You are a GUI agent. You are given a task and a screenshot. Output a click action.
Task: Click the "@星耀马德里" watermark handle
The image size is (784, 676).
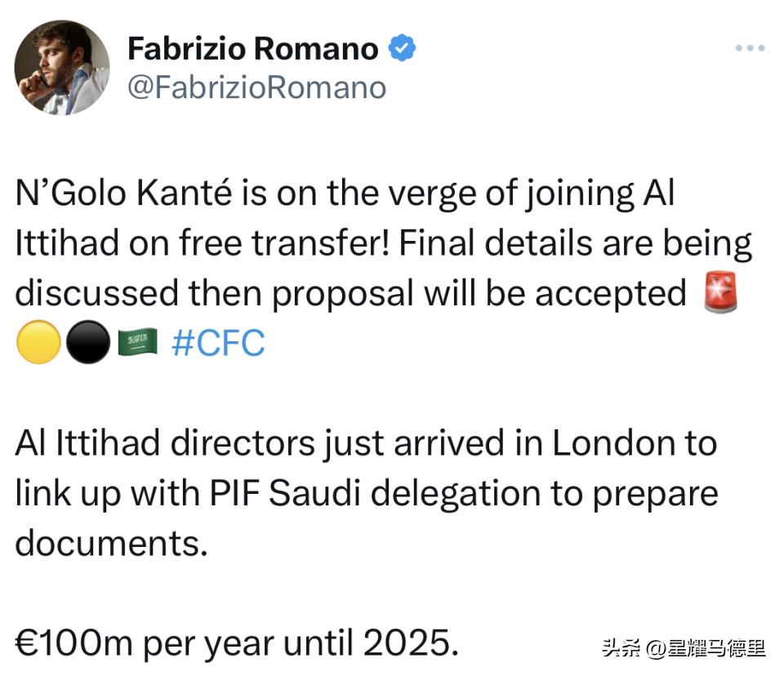(x=706, y=648)
